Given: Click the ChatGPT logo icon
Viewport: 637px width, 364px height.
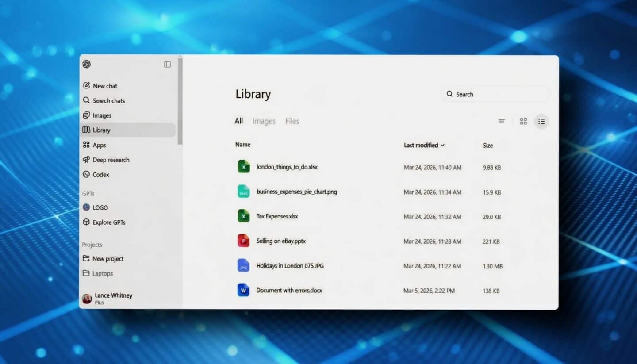Looking at the screenshot, I should tap(87, 64).
